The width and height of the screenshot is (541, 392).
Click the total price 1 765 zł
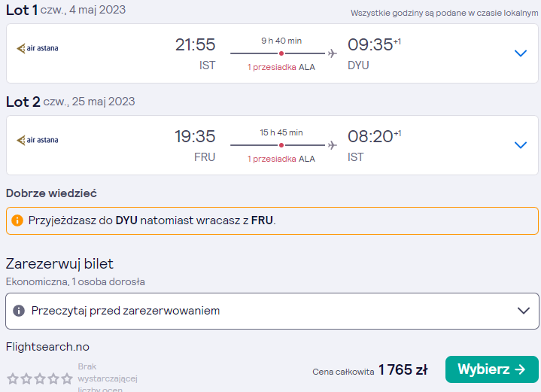point(403,369)
